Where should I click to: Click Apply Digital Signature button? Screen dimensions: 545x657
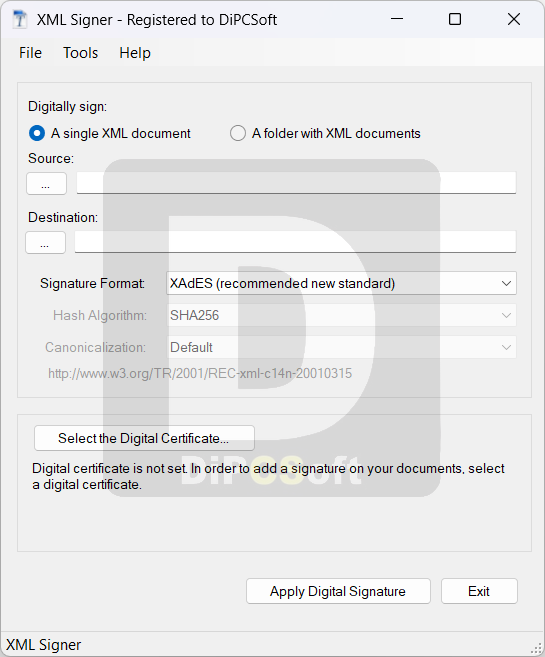338,591
